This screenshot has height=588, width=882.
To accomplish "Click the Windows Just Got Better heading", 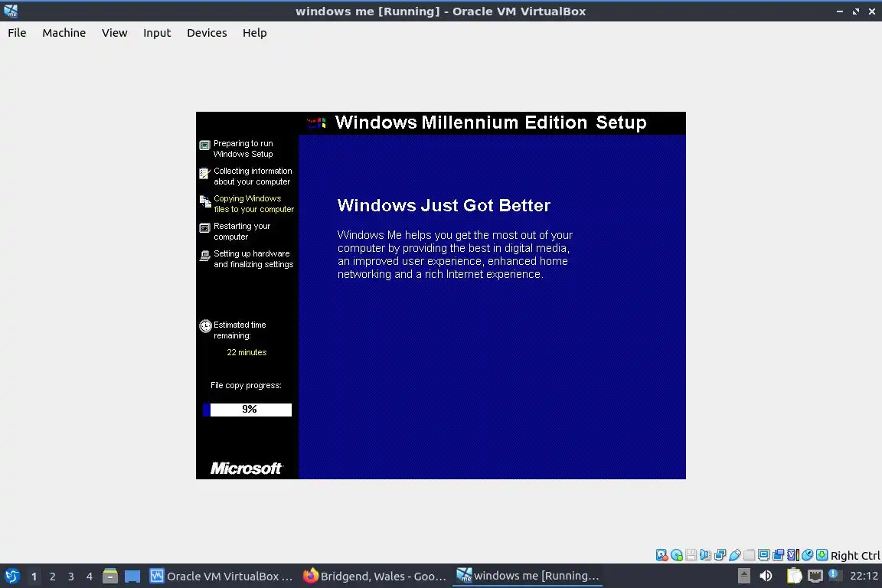I will 444,205.
